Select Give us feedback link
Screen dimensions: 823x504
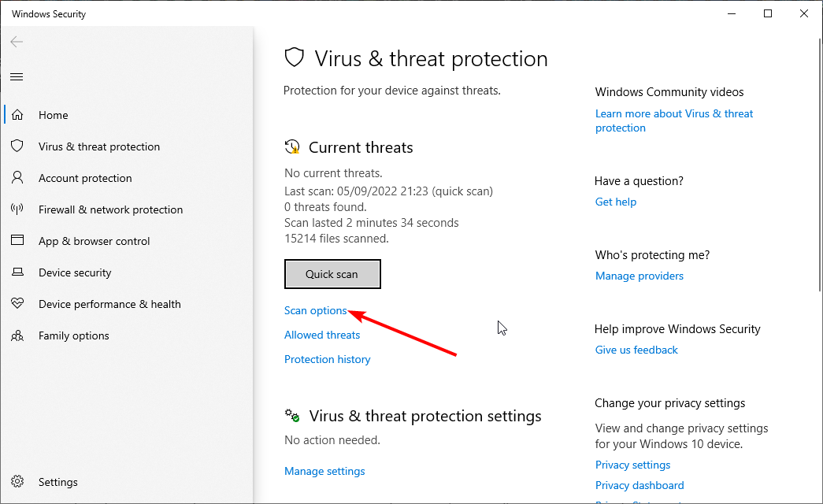tap(636, 350)
